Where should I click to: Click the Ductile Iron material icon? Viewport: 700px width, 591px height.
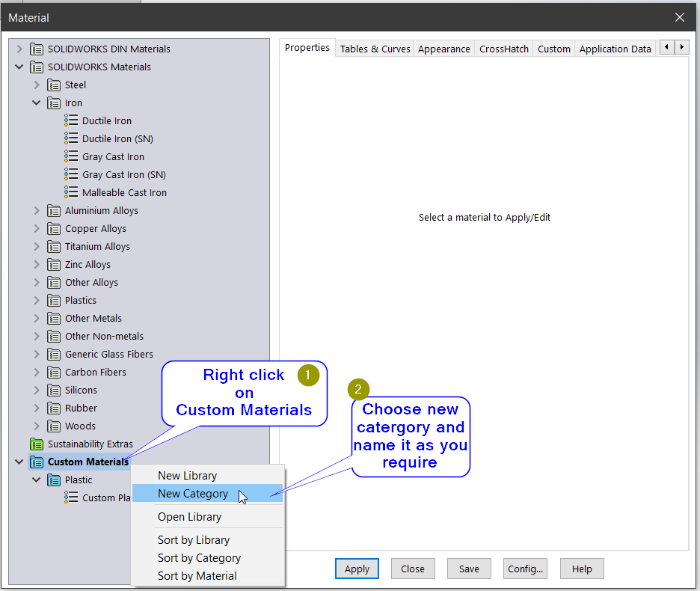tap(71, 120)
